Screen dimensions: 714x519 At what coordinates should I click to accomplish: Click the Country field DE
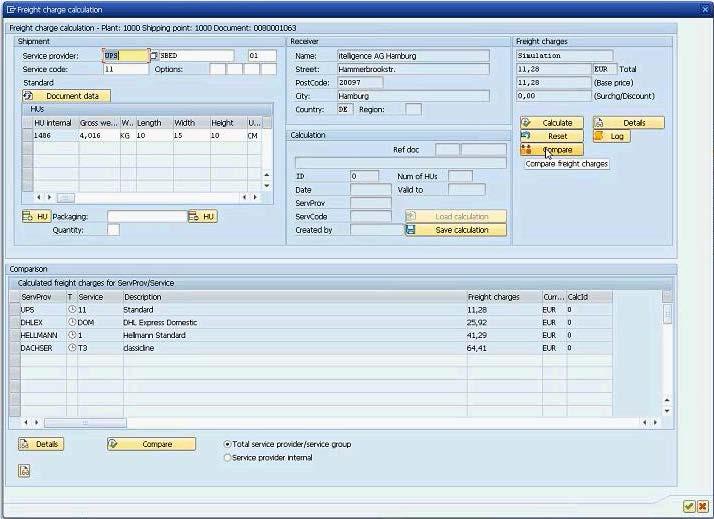[x=345, y=109]
